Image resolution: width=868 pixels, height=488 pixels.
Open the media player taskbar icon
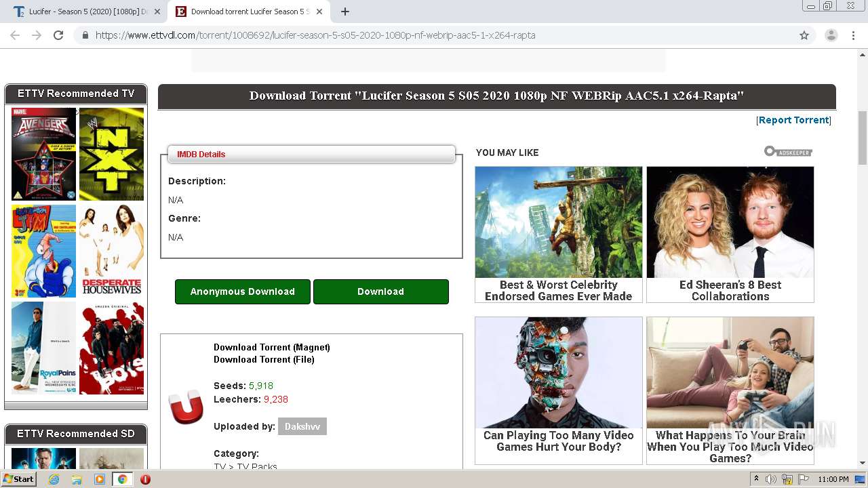(x=100, y=479)
